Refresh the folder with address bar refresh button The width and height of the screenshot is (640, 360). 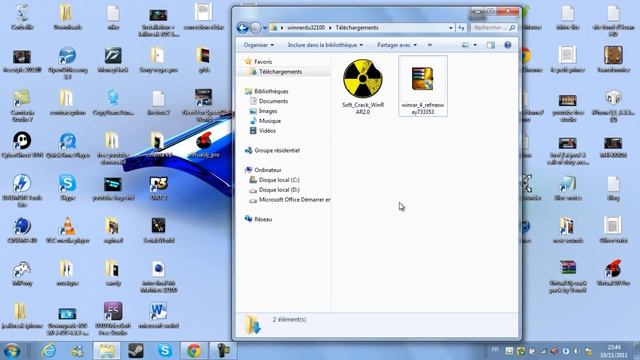pyautogui.click(x=461, y=28)
